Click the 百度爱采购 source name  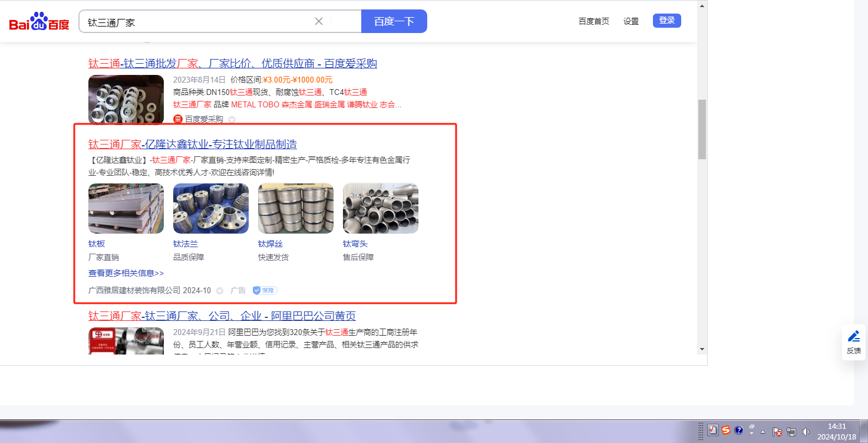pos(204,119)
